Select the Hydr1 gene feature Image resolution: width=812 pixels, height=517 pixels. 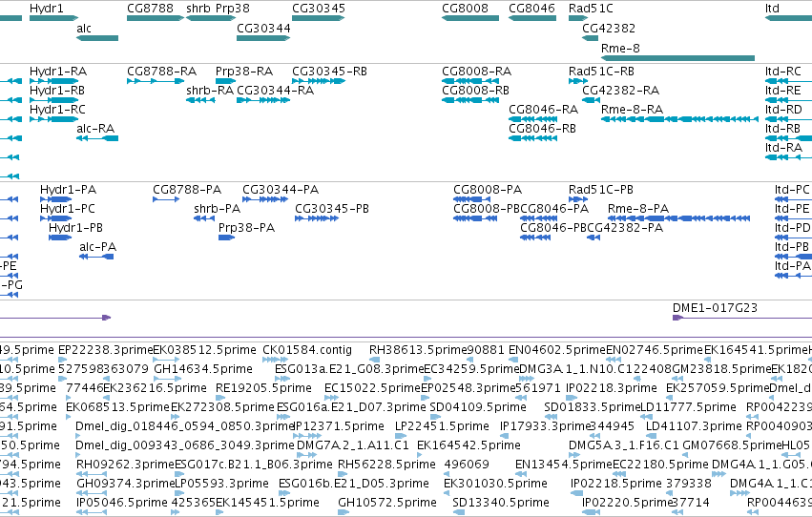click(x=53, y=18)
